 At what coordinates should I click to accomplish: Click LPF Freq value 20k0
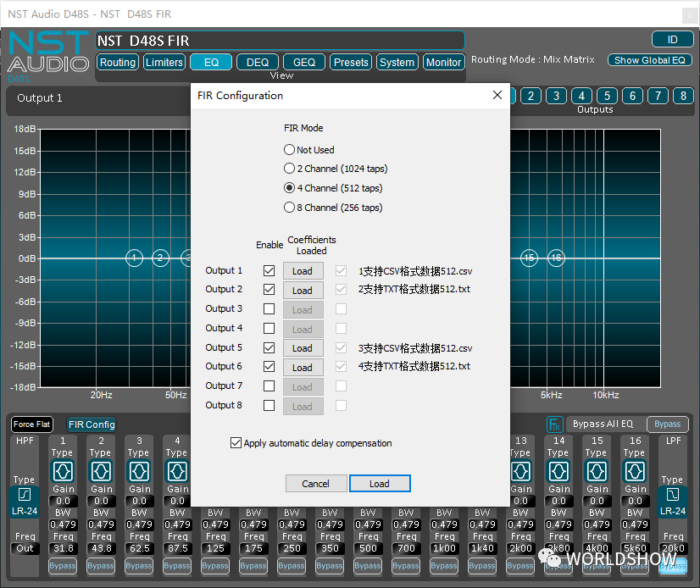point(673,548)
